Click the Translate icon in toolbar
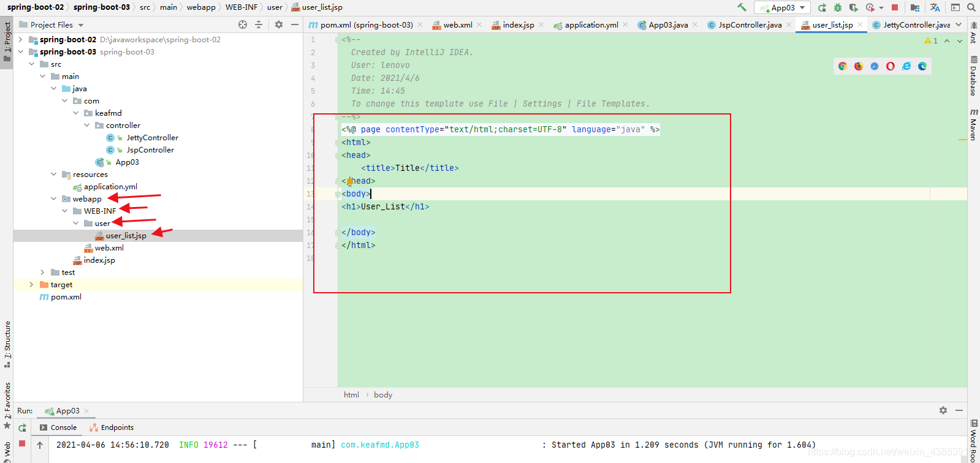The width and height of the screenshot is (980, 463). point(935,7)
